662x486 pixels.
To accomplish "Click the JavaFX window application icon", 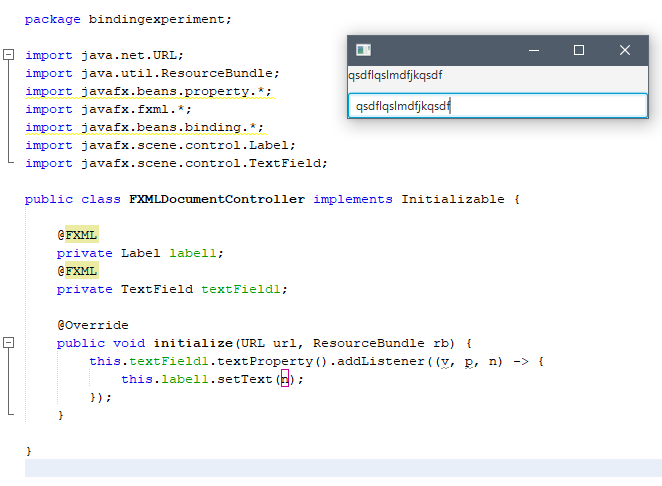I will point(364,50).
